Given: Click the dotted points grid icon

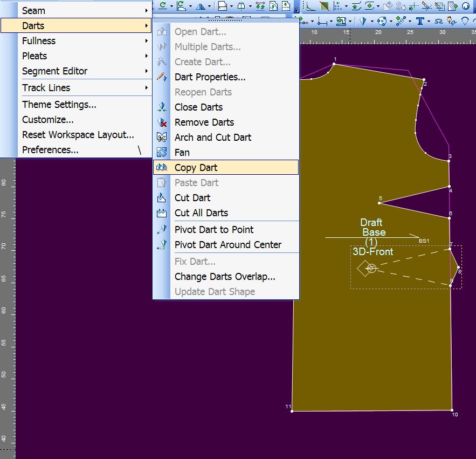Looking at the screenshot, I should point(337,6).
